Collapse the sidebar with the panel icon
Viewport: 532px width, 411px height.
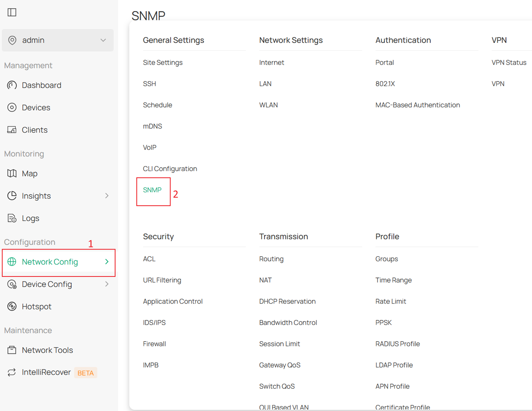click(12, 12)
